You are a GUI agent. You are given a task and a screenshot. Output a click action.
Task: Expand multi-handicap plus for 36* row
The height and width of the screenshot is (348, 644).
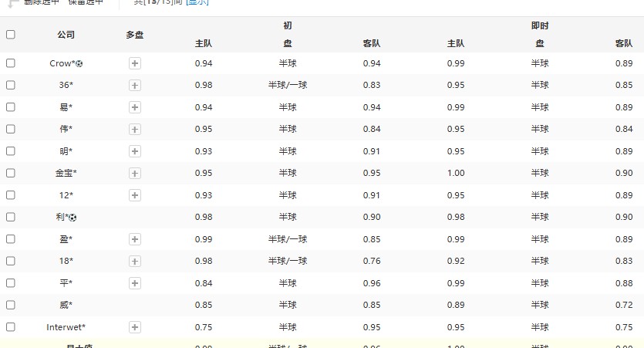click(135, 85)
